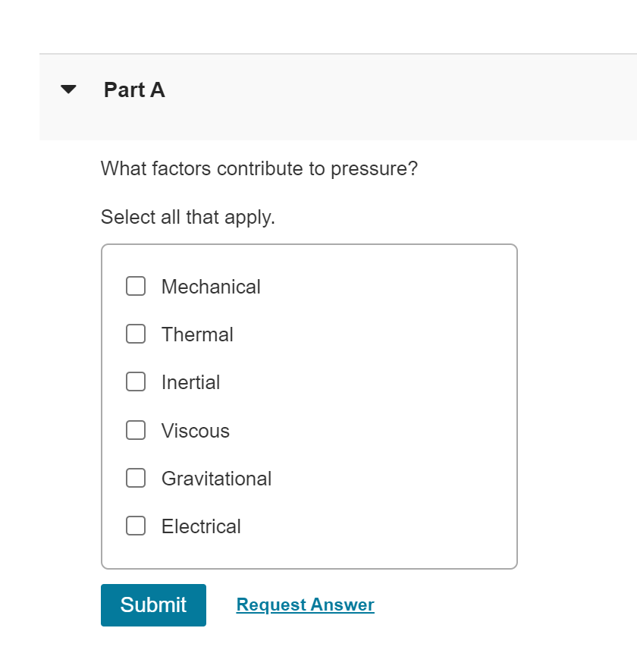Select the Thermal option label
The height and width of the screenshot is (672, 637).
tap(197, 334)
